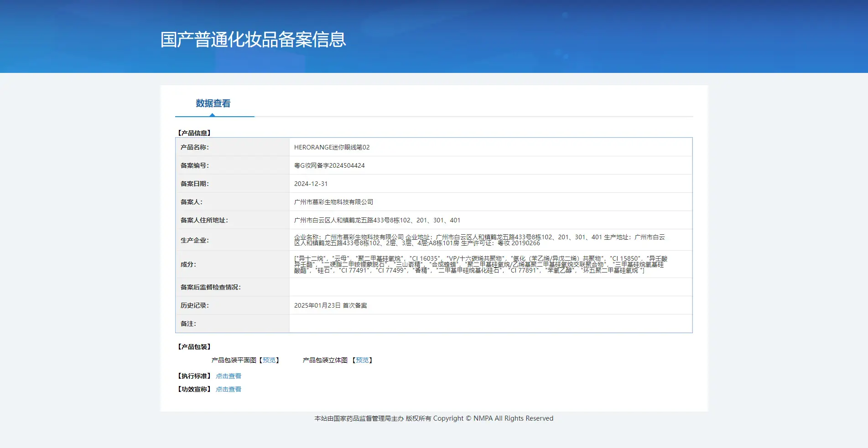The width and height of the screenshot is (868, 448).
Task: Click the empty 备注 value cell
Action: pyautogui.click(x=491, y=324)
